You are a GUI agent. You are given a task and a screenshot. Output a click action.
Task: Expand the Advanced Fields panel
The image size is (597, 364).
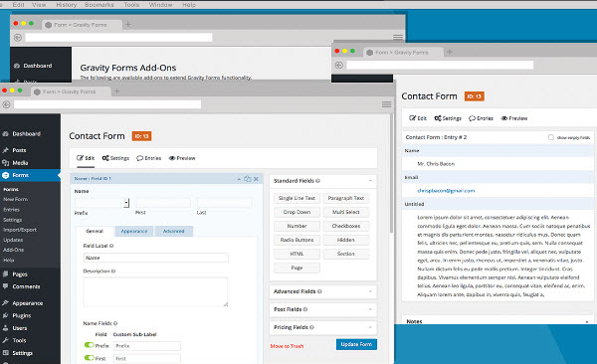click(370, 291)
